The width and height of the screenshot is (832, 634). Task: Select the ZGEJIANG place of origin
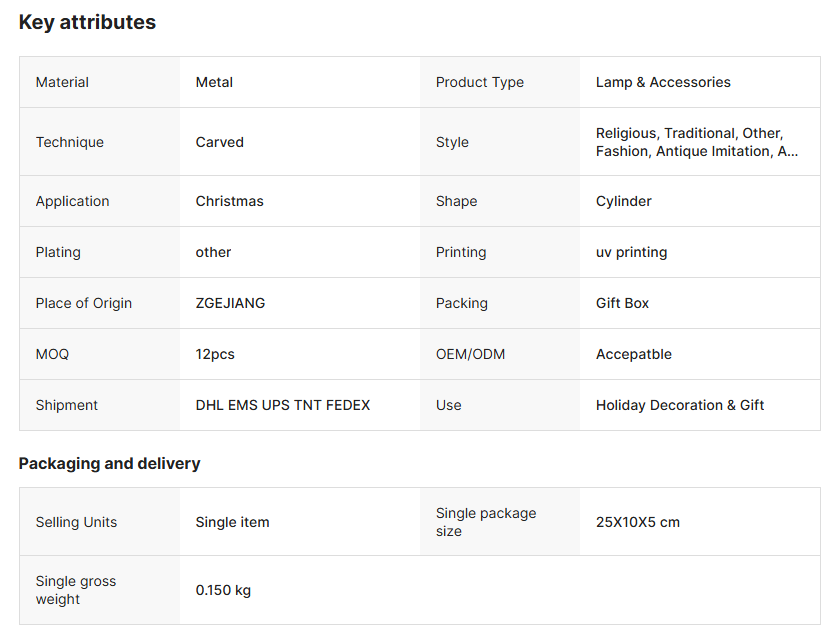[x=230, y=303]
